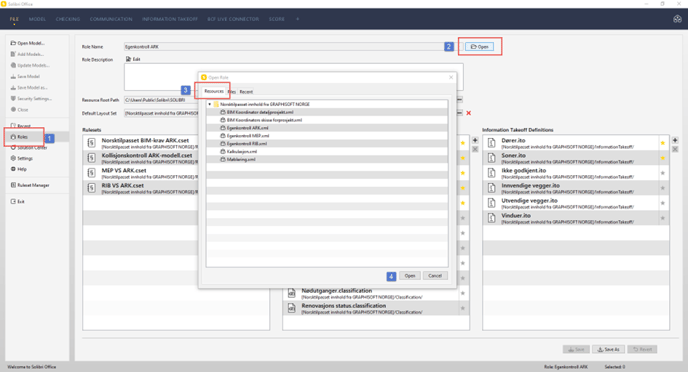Open Ruleset Manager in the sidebar
688x372 pixels.
[x=30, y=185]
